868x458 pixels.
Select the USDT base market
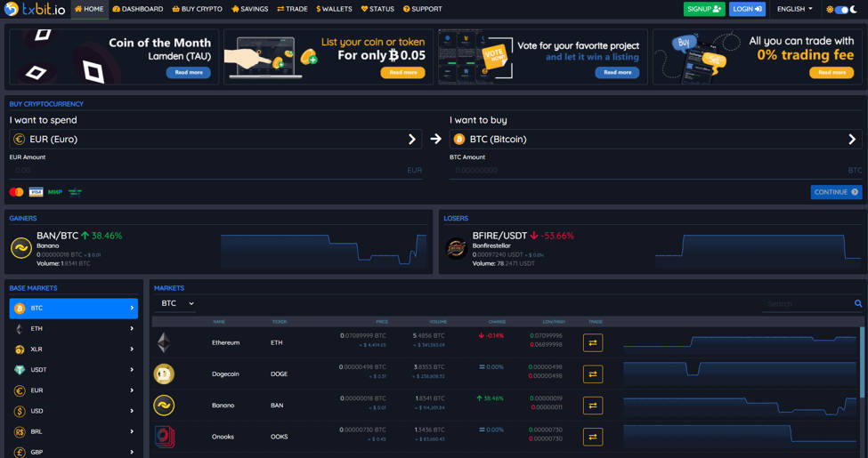coord(74,369)
